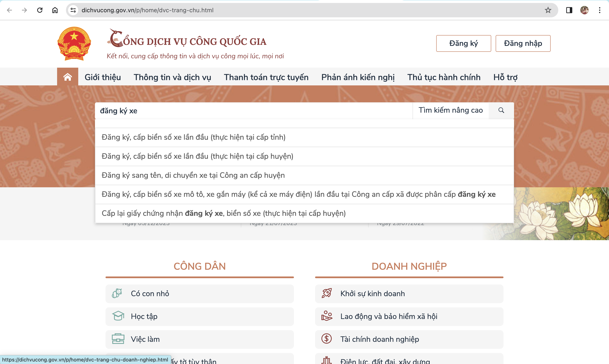Viewport: 609px width, 364px height.
Task: Click the Lao động và bảo hiểm xã hội icon
Action: click(x=327, y=316)
